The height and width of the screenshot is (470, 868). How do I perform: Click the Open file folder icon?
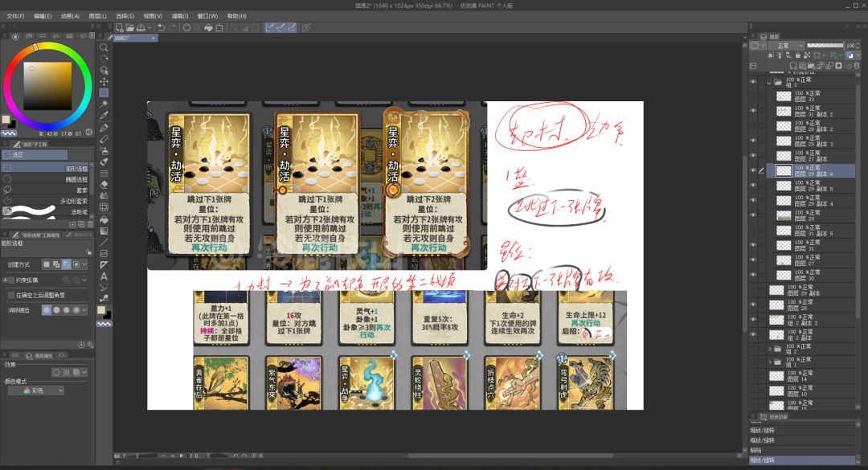130,27
